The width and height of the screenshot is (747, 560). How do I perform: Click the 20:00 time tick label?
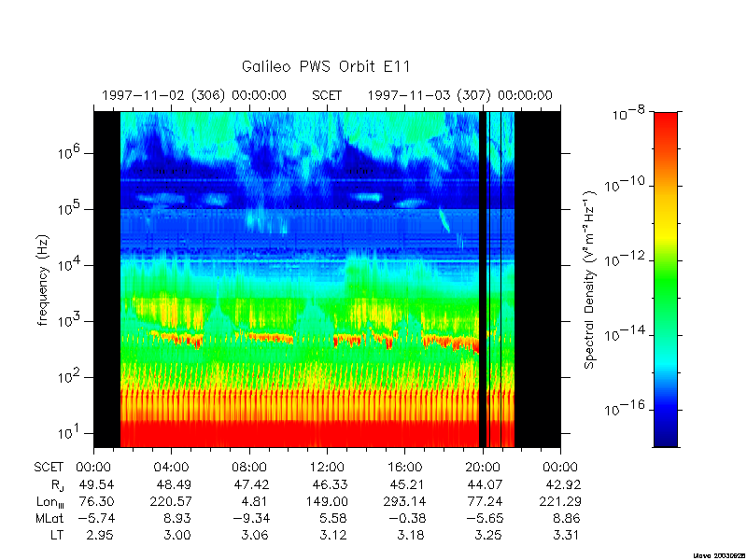pos(483,468)
